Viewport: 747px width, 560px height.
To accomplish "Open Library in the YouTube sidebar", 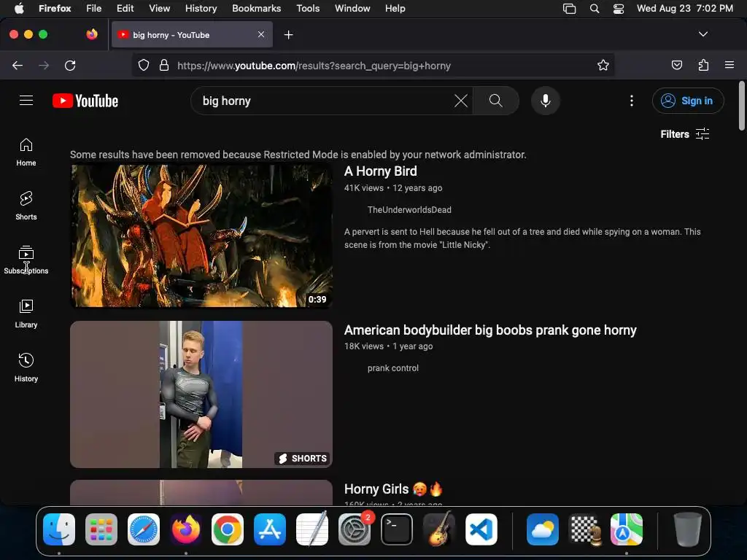I will tap(26, 314).
